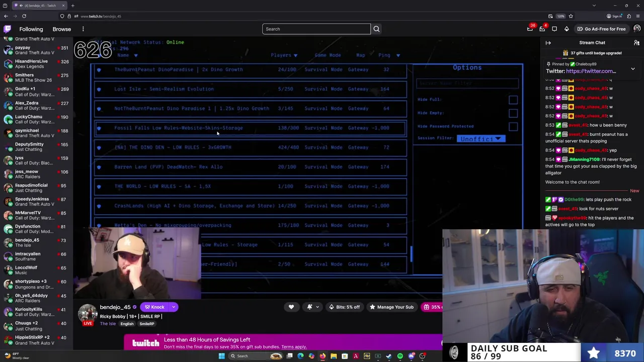
Task: Expand the Session Filter Unofficial dropdown
Action: [x=481, y=139]
